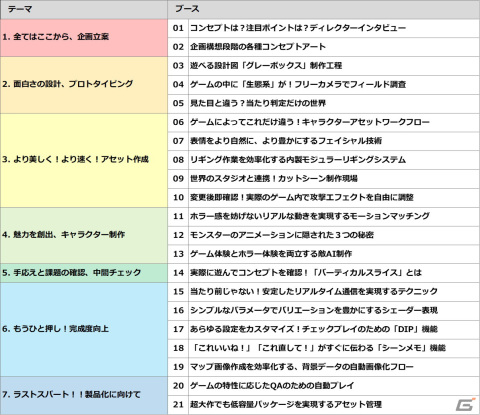The width and height of the screenshot is (480, 415).
Task: Click booth title '企画構想段階の各種コンセプトアート'
Action: click(x=258, y=47)
